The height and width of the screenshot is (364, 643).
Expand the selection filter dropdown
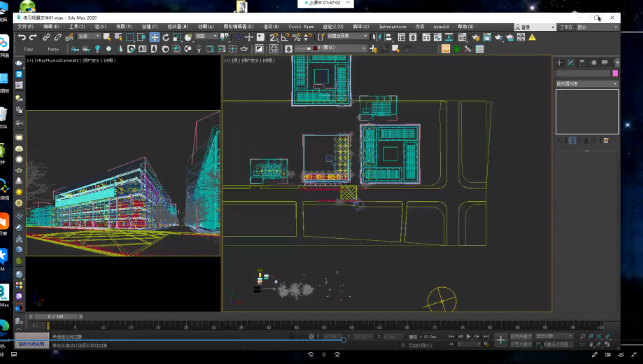[x=89, y=36]
